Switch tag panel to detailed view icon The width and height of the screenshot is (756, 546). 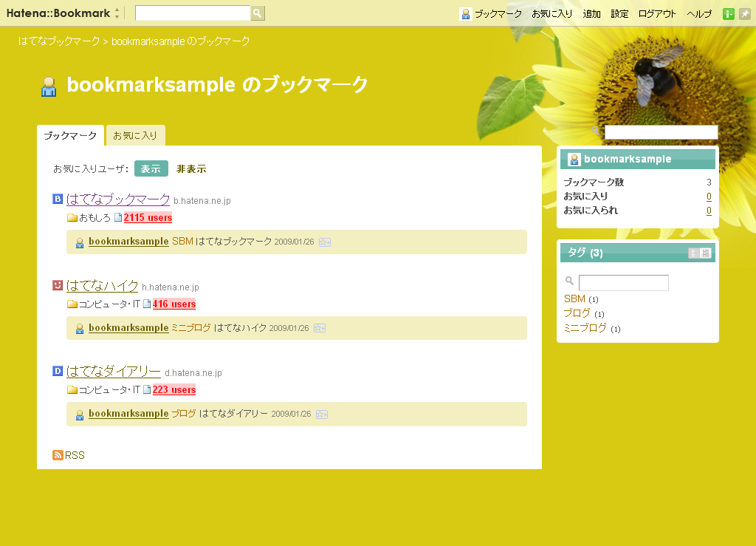(705, 253)
